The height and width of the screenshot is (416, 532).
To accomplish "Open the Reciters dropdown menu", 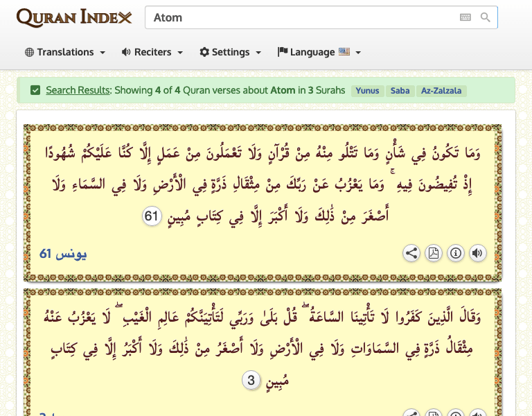I will point(152,52).
